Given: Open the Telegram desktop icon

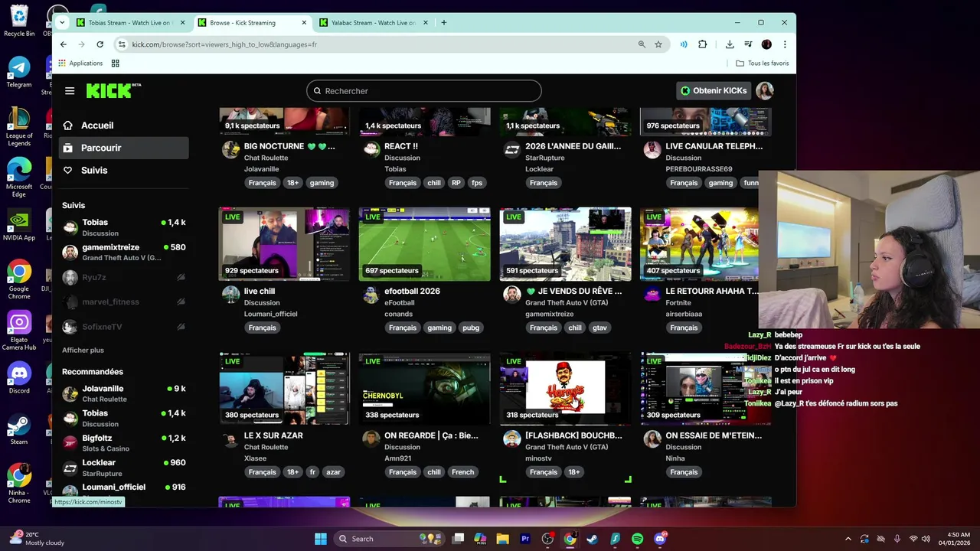Looking at the screenshot, I should (x=19, y=72).
